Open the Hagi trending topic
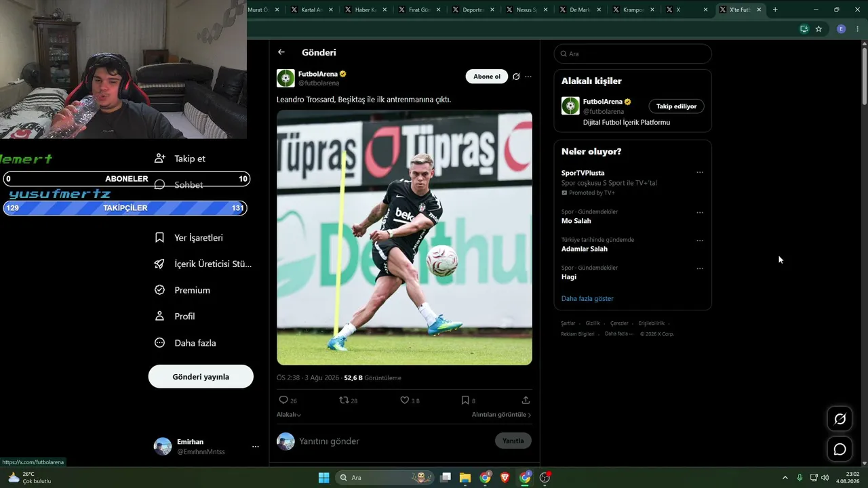The height and width of the screenshot is (488, 868). click(569, 277)
